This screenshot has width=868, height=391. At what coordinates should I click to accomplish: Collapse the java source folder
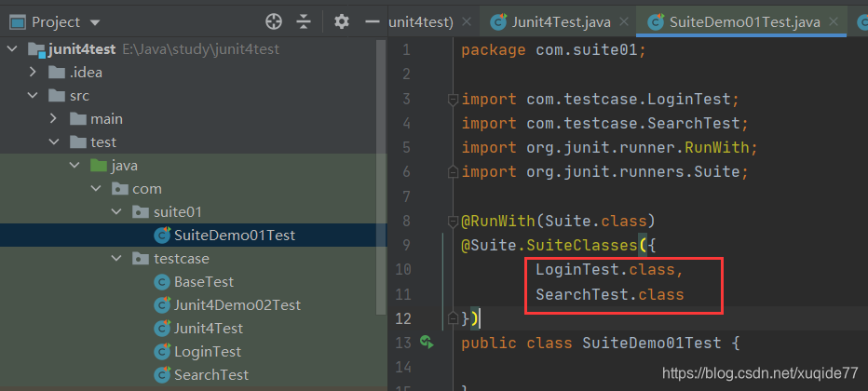[75, 166]
